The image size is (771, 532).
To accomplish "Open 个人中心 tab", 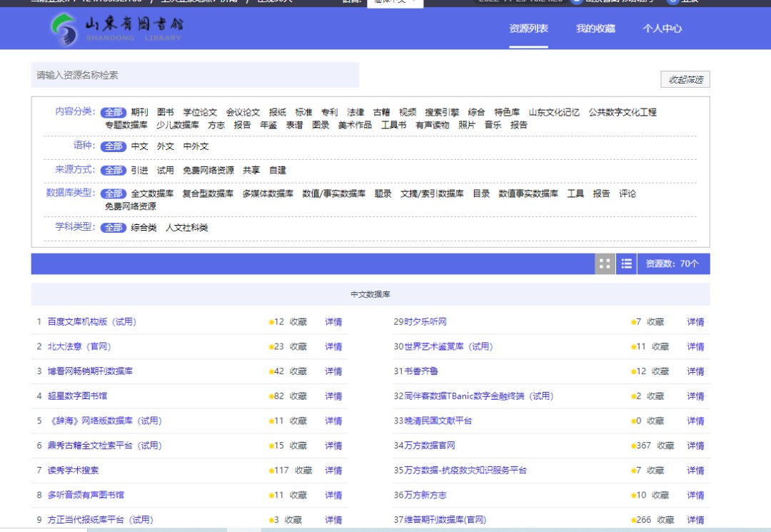I will [662, 29].
